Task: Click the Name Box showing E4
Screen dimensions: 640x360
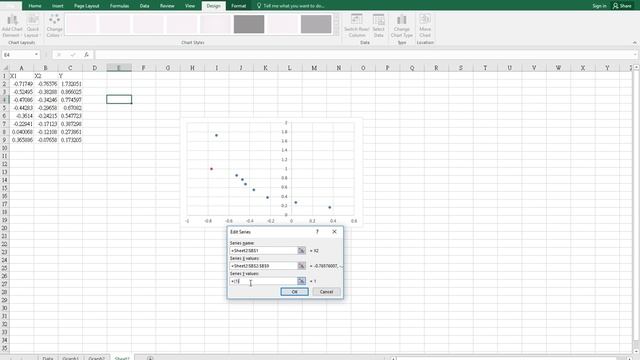Action: click(x=18, y=55)
